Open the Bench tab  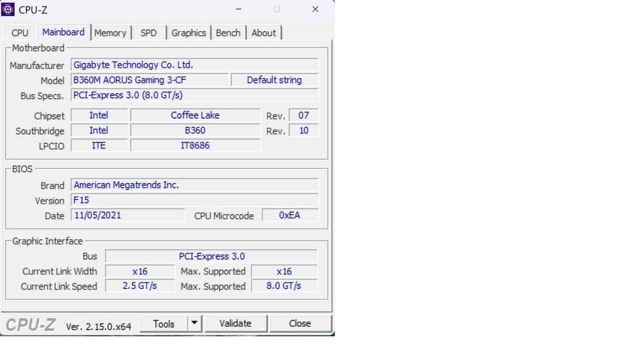tap(228, 33)
